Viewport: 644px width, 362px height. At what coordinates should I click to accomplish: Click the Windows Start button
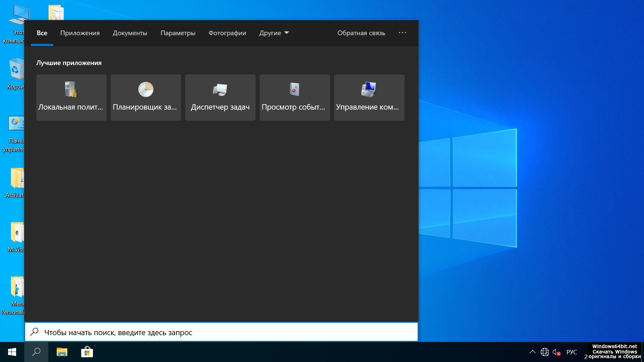[x=12, y=352]
